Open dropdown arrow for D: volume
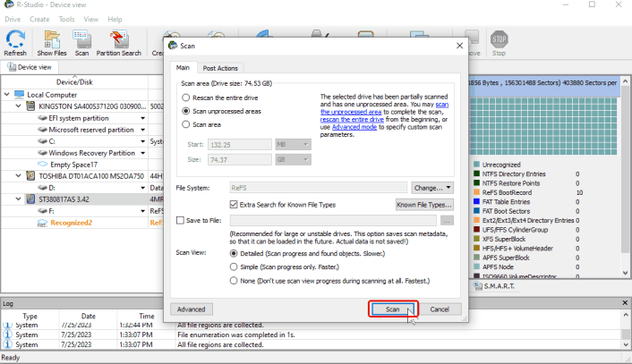 click(143, 188)
